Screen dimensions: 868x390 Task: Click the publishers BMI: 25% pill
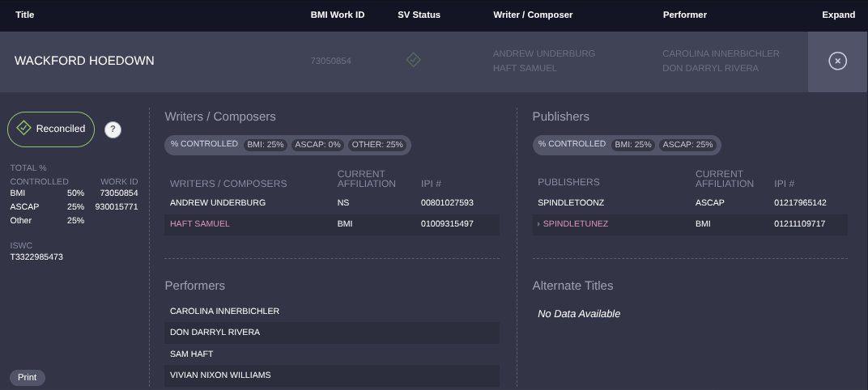pos(633,145)
